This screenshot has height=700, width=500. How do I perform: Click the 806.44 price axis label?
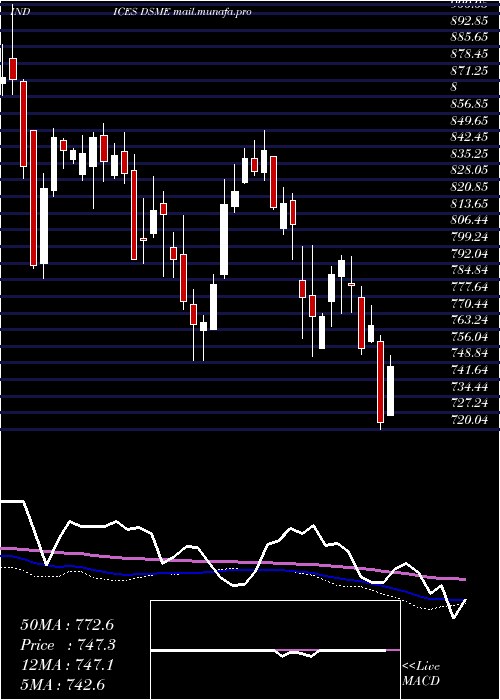click(469, 221)
